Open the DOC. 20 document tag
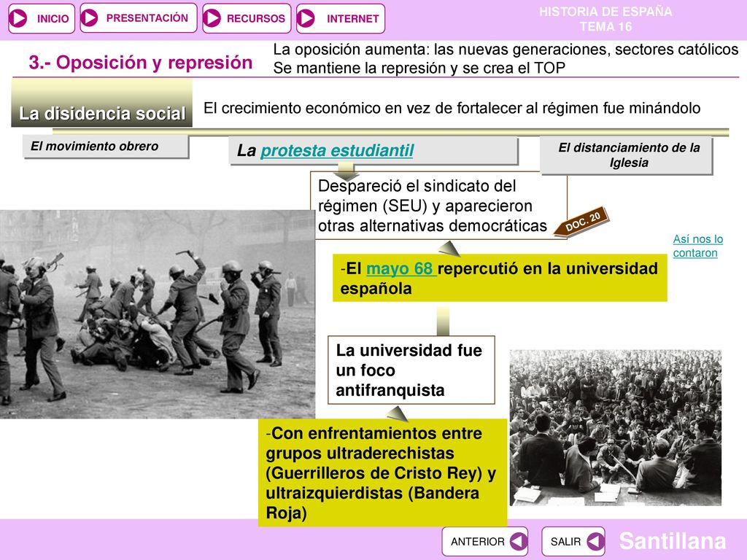The height and width of the screenshot is (560, 747). (581, 222)
